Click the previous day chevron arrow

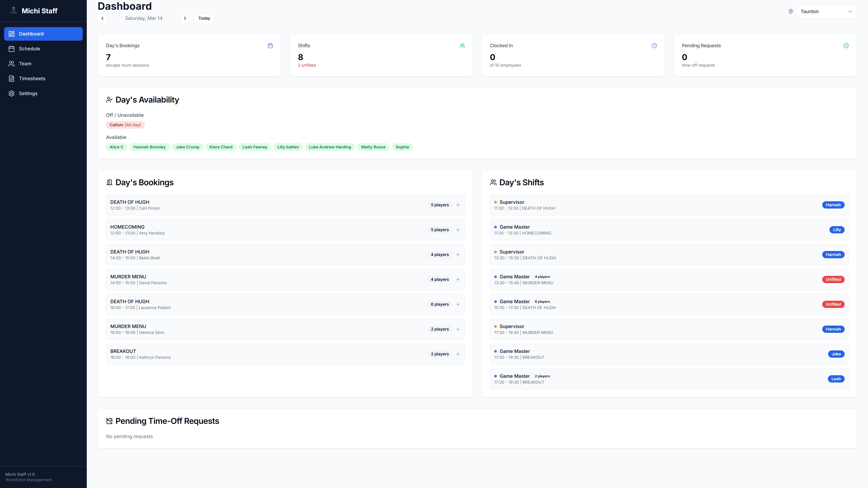click(x=102, y=18)
